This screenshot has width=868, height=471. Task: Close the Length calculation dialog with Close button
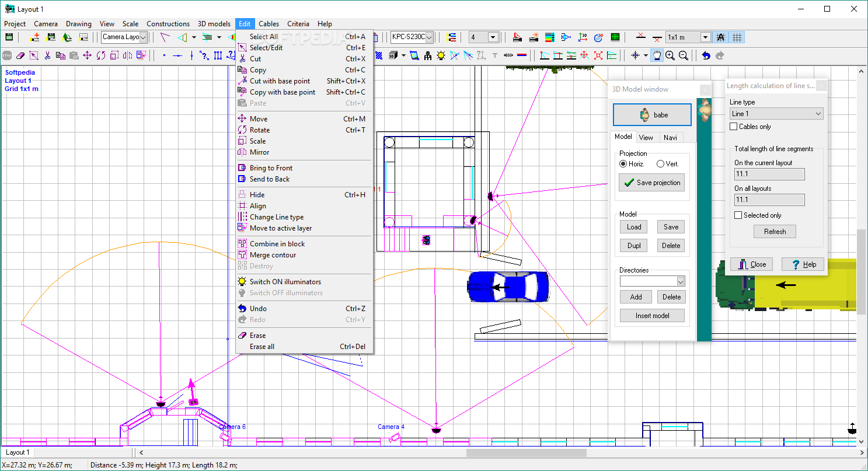point(752,264)
